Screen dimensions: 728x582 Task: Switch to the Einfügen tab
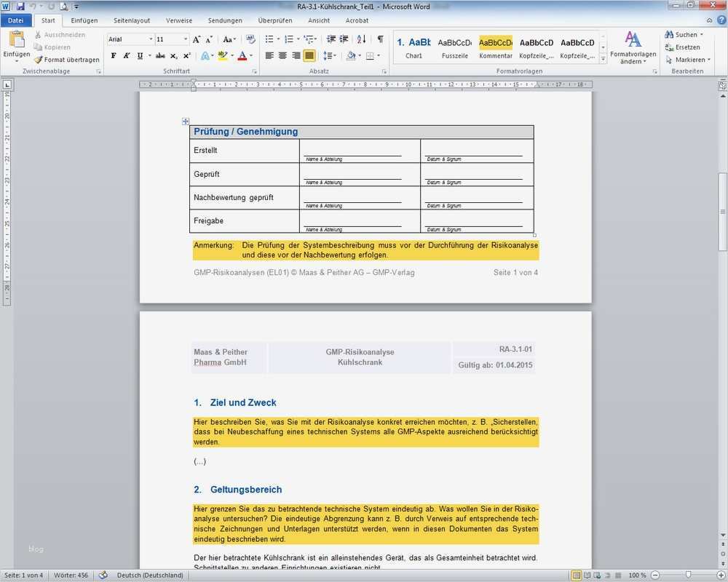tap(84, 20)
